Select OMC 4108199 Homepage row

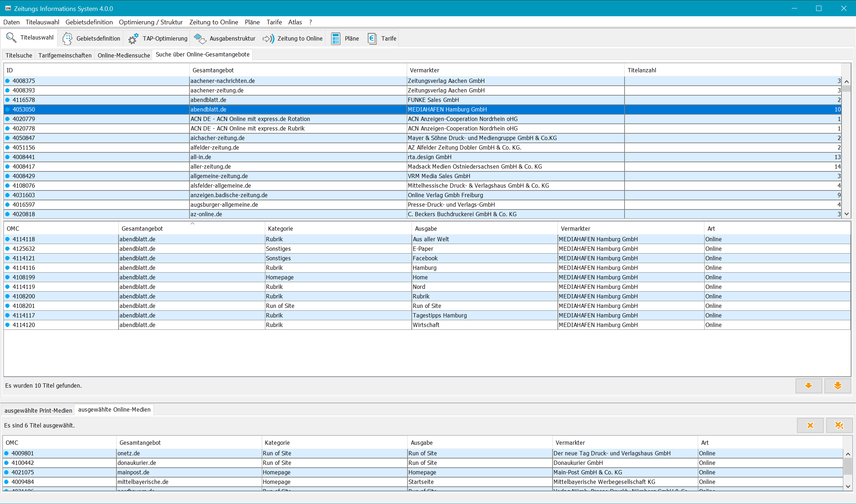pyautogui.click(x=427, y=277)
